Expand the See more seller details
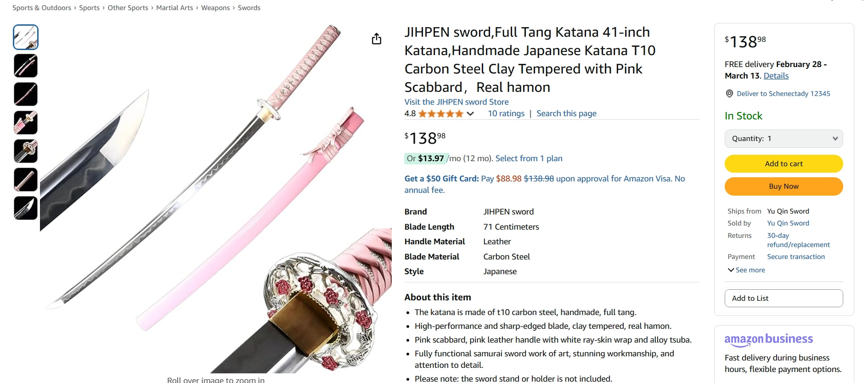Image resolution: width=868 pixels, height=383 pixels. click(746, 270)
